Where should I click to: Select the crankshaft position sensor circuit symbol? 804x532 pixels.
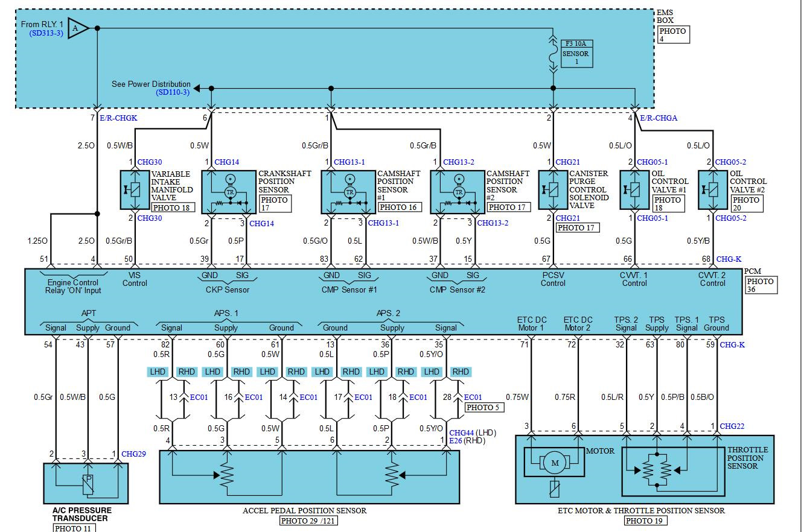229,192
